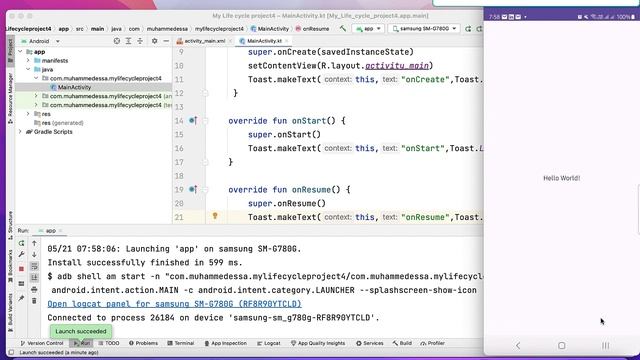Screen dimensions: 640x360
Task: Click the onResume breadcrumb in navigation bar
Action: click(x=312, y=29)
